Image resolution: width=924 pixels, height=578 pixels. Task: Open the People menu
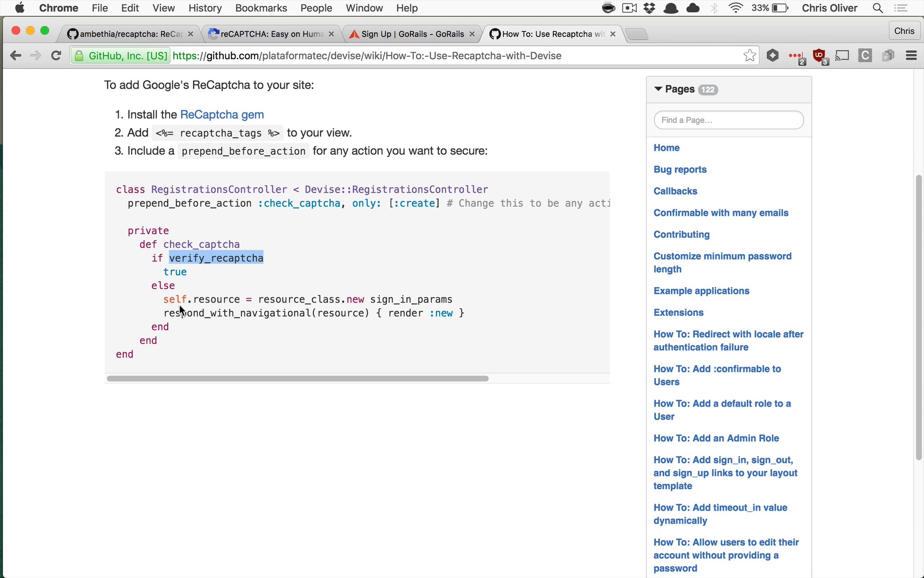(x=316, y=8)
